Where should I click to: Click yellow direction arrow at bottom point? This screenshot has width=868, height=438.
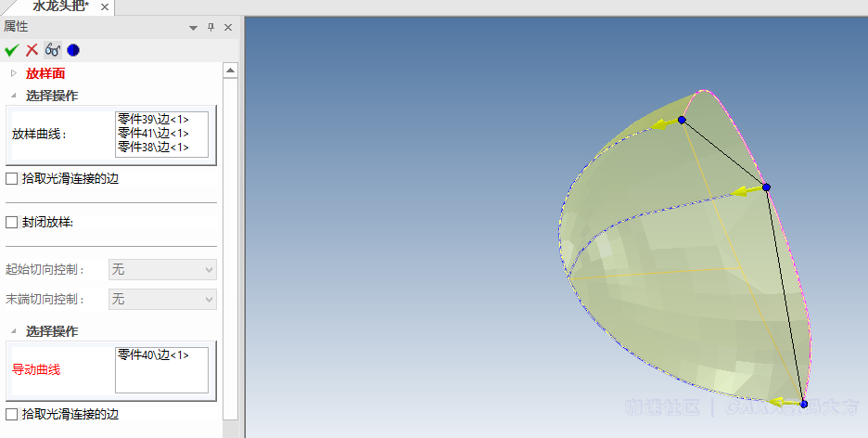pos(784,402)
